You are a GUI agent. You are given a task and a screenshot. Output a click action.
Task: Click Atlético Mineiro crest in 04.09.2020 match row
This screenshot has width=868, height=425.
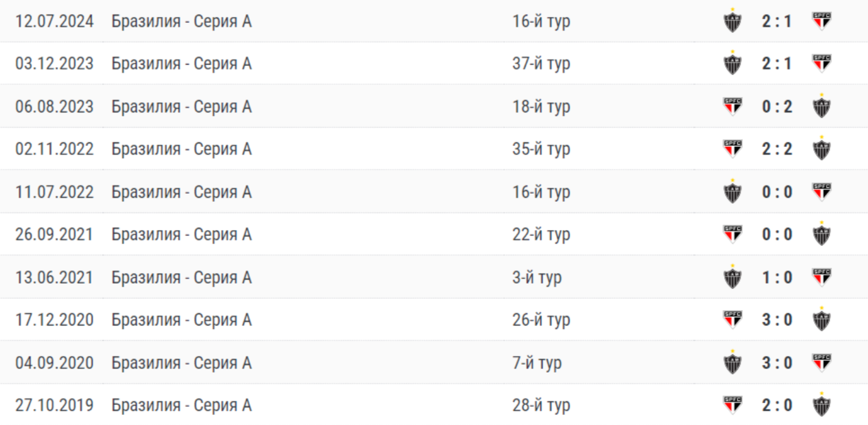(x=732, y=363)
